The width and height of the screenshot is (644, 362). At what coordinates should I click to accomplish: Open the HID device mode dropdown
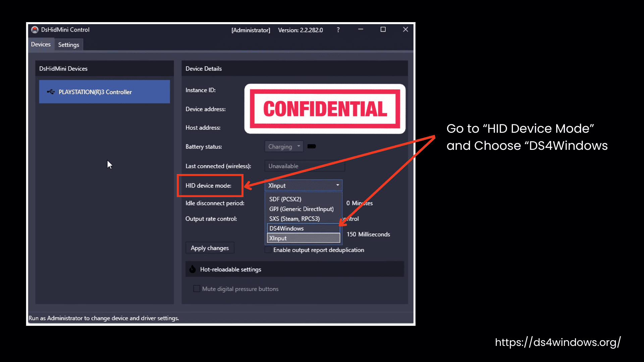click(304, 185)
